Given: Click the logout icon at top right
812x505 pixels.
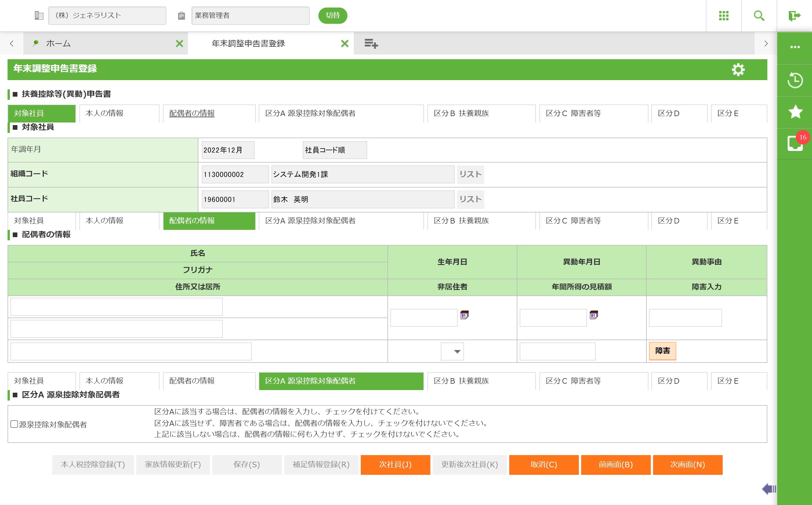Looking at the screenshot, I should pos(794,16).
